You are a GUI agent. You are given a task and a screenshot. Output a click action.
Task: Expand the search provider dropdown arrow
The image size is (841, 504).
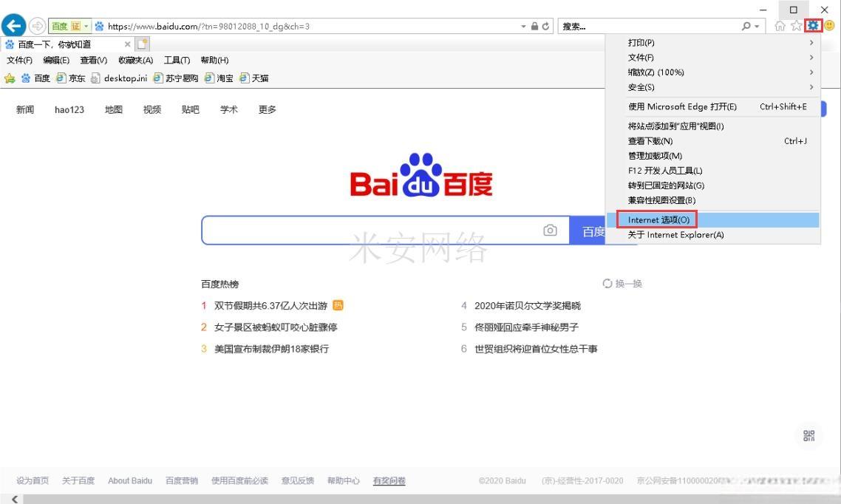tap(757, 27)
